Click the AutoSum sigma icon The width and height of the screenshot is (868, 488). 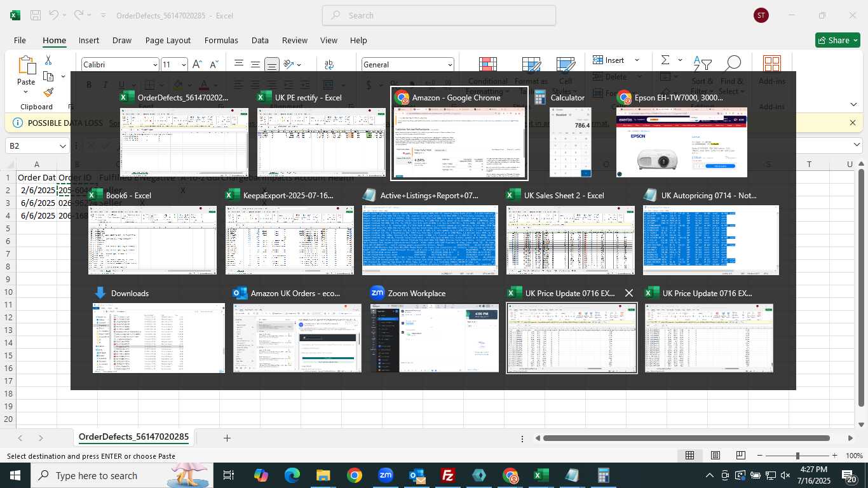pyautogui.click(x=665, y=60)
